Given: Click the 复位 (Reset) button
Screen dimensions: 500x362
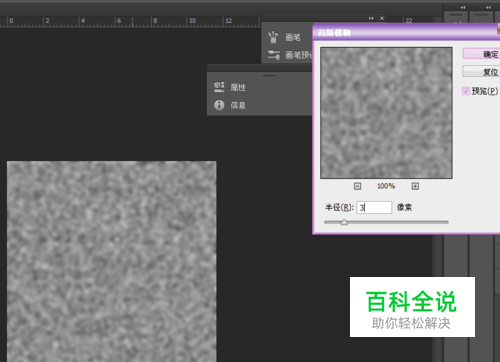Looking at the screenshot, I should click(x=481, y=71).
